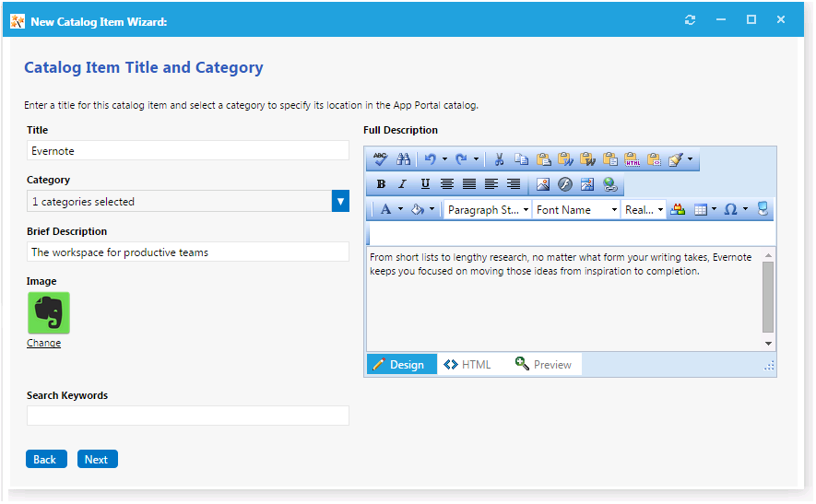Expand the Category dropdown
Screen dimensions: 816x504
pyautogui.click(x=340, y=202)
